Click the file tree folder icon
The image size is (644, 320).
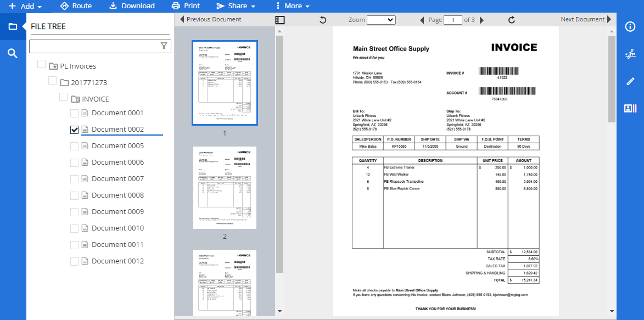tap(13, 27)
